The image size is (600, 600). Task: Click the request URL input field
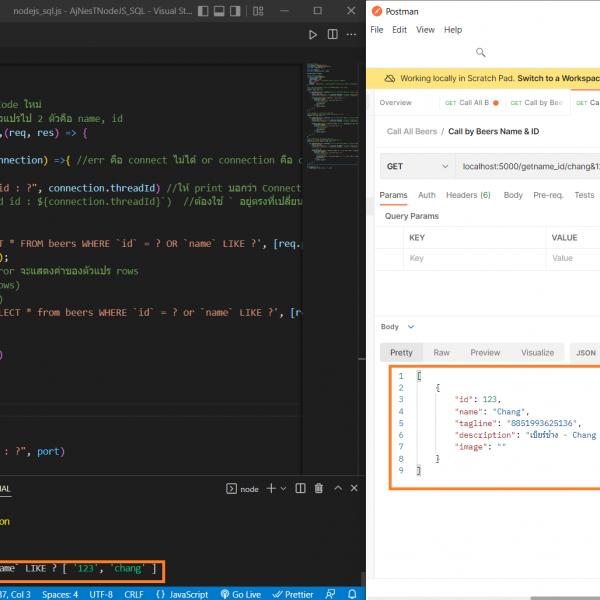525,166
